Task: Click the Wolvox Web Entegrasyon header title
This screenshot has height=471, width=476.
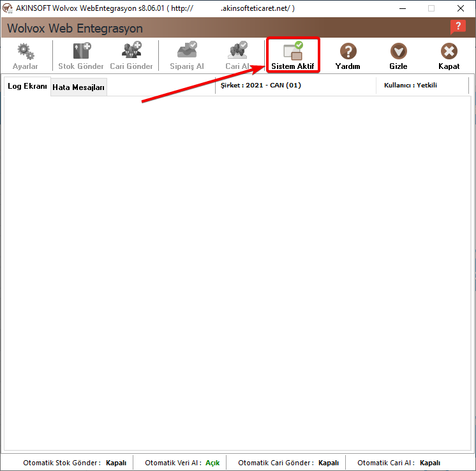Action: (x=75, y=28)
